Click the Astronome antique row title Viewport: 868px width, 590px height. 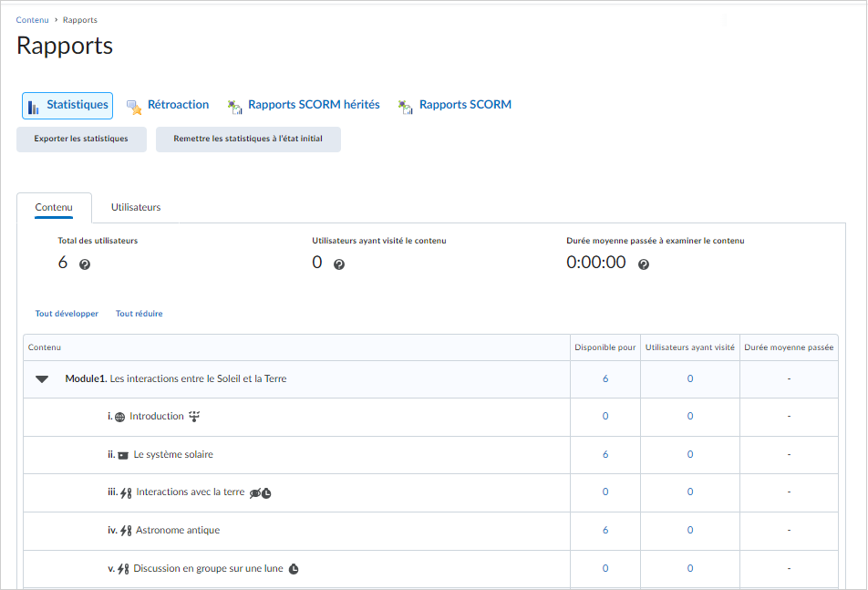coord(178,530)
